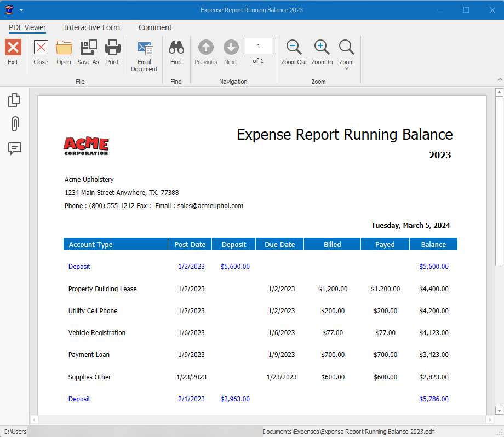Screen dimensions: 504x437
Task: Go to the previous page
Action: 205,52
